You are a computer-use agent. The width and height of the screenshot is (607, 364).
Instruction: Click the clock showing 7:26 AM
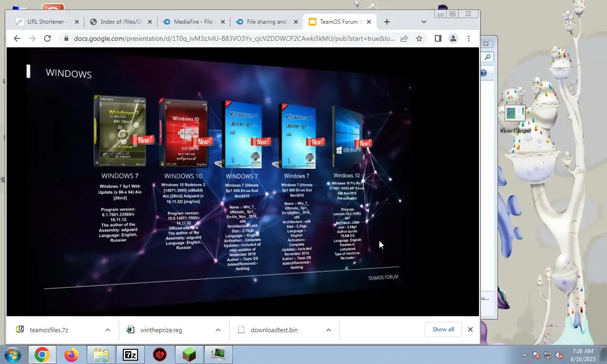[x=583, y=351]
